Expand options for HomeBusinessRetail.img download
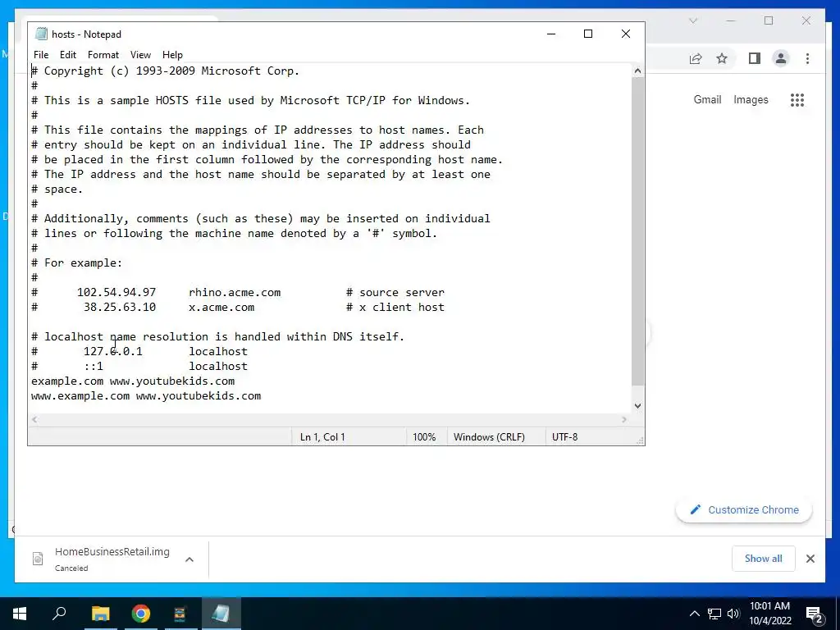The height and width of the screenshot is (630, 840). tap(189, 559)
